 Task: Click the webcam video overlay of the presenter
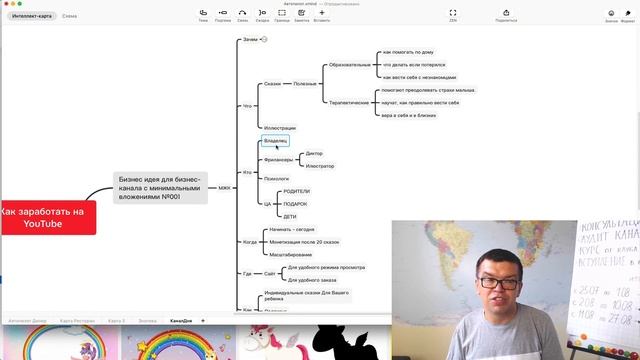click(x=516, y=290)
